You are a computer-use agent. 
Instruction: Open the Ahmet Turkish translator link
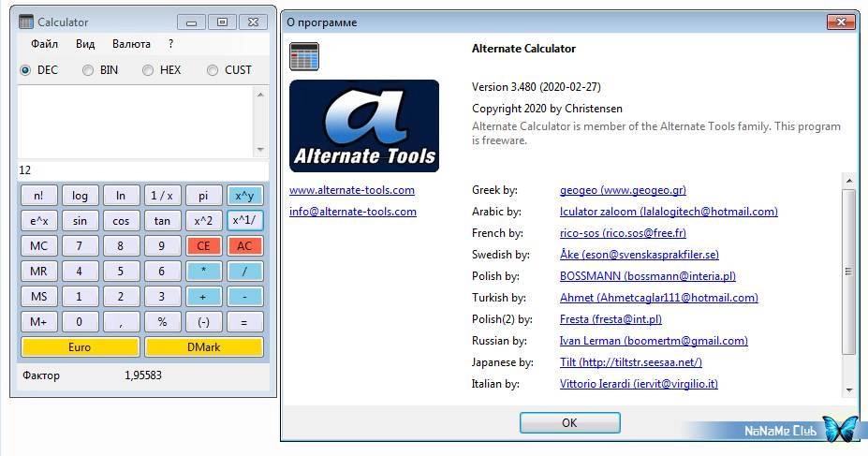click(659, 298)
